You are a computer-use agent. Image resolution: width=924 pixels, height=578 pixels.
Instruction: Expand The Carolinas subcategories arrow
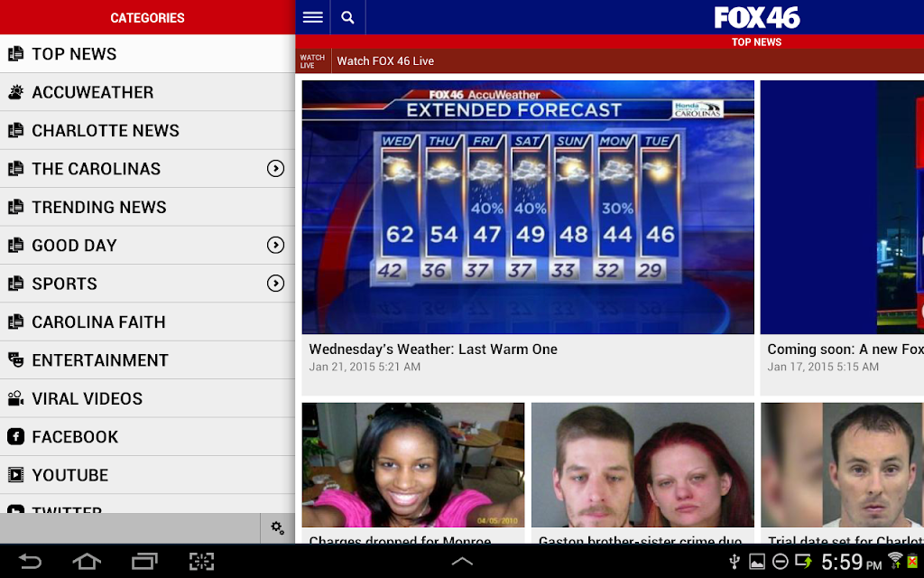click(x=275, y=169)
